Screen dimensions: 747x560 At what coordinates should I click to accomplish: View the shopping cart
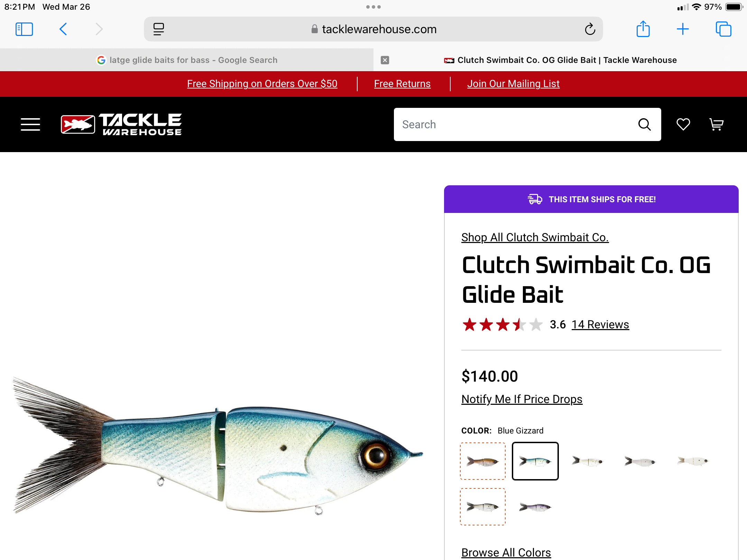click(716, 124)
